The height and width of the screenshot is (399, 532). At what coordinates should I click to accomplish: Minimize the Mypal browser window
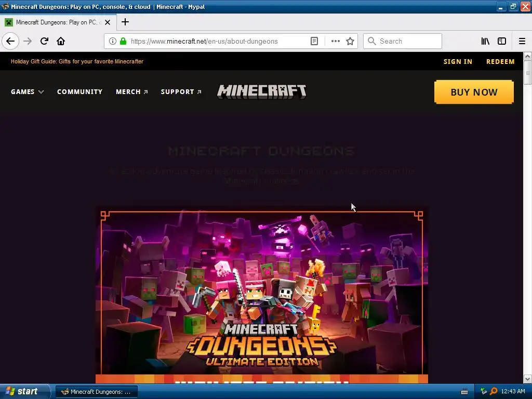(501, 6)
